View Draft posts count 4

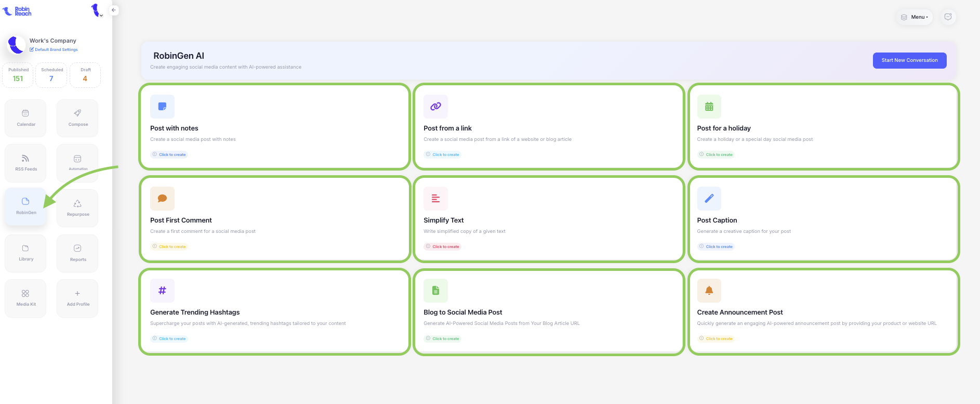(85, 75)
